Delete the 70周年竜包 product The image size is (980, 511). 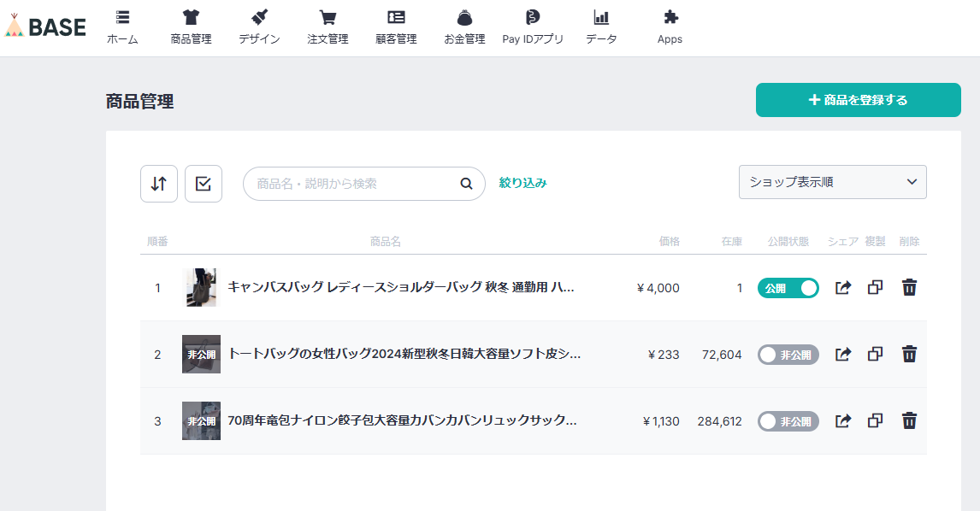[x=909, y=421]
